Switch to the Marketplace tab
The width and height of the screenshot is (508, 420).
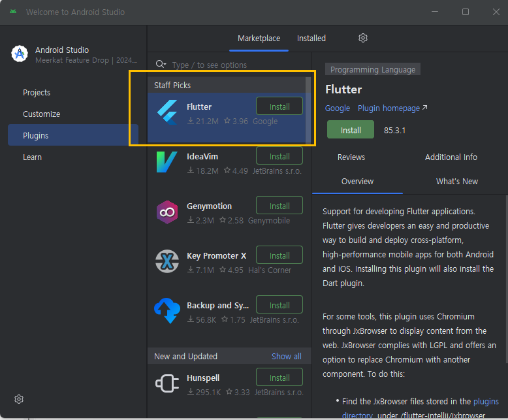[259, 39]
